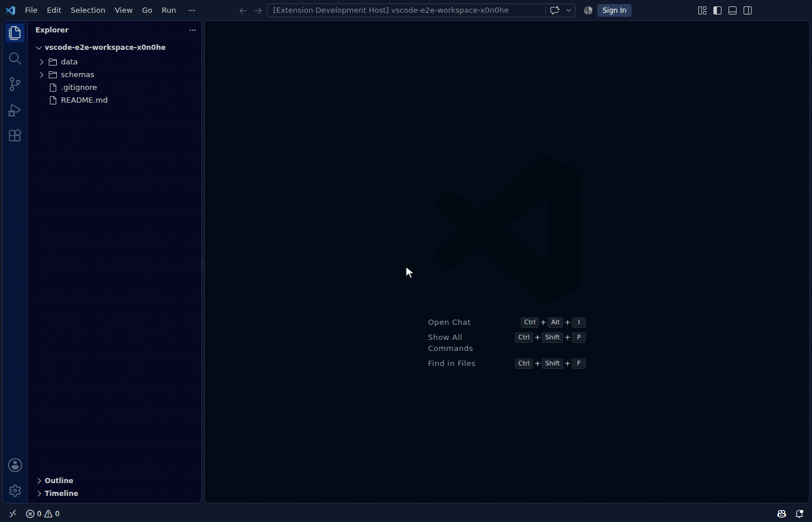Toggle the primary side bar visibility
The image size is (812, 522).
(717, 10)
